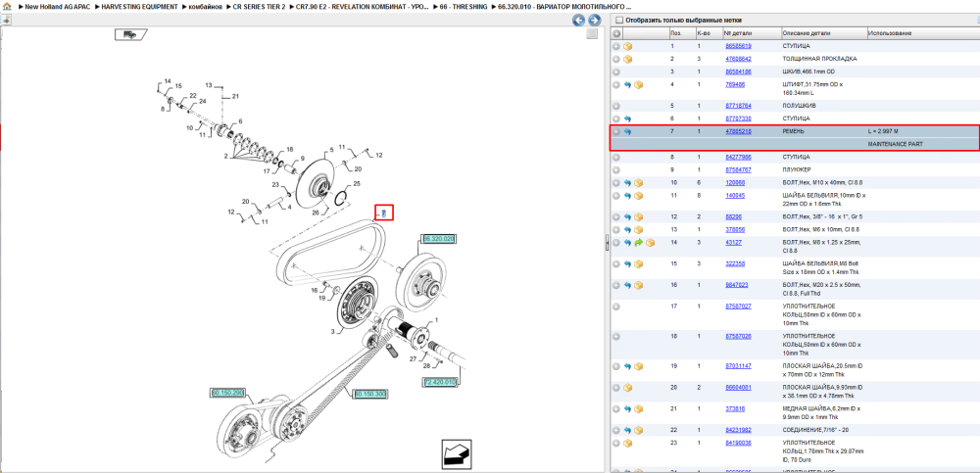This screenshot has width=980, height=473.
Task: Open комбайнов breadcrumb
Action: pos(206,6)
